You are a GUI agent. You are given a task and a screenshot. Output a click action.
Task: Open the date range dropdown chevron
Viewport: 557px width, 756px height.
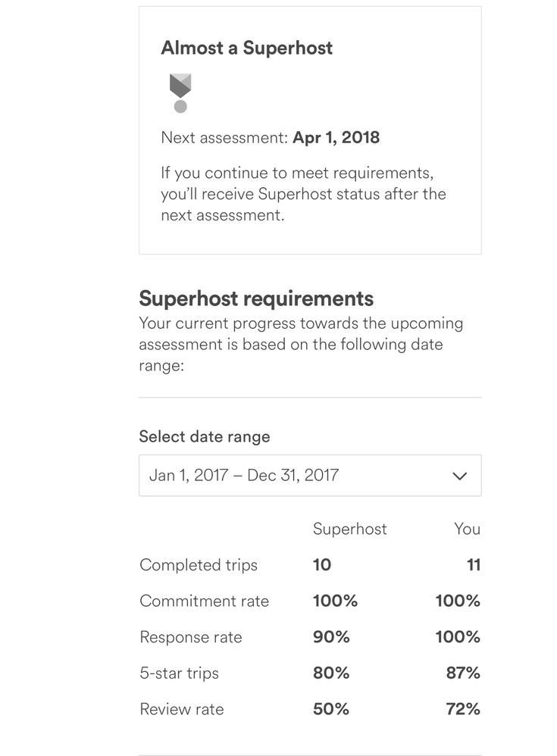(459, 476)
